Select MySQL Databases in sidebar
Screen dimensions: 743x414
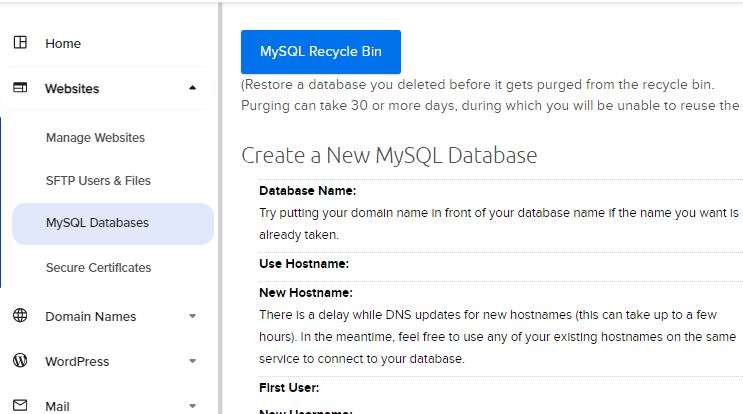[x=113, y=224]
